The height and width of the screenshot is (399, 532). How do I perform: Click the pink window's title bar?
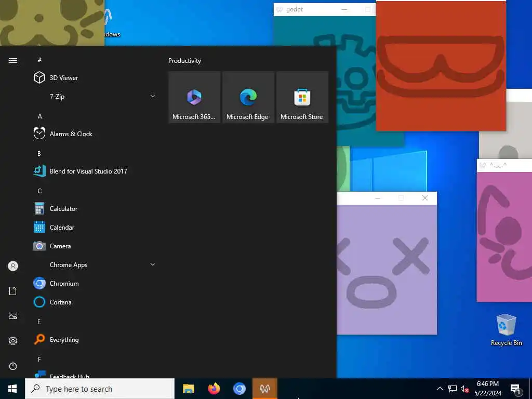[x=504, y=165]
